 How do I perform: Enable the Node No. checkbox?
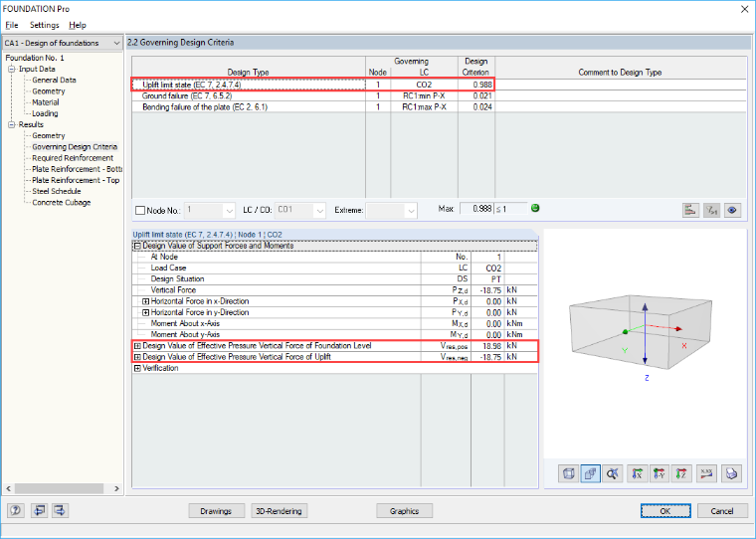coord(140,210)
